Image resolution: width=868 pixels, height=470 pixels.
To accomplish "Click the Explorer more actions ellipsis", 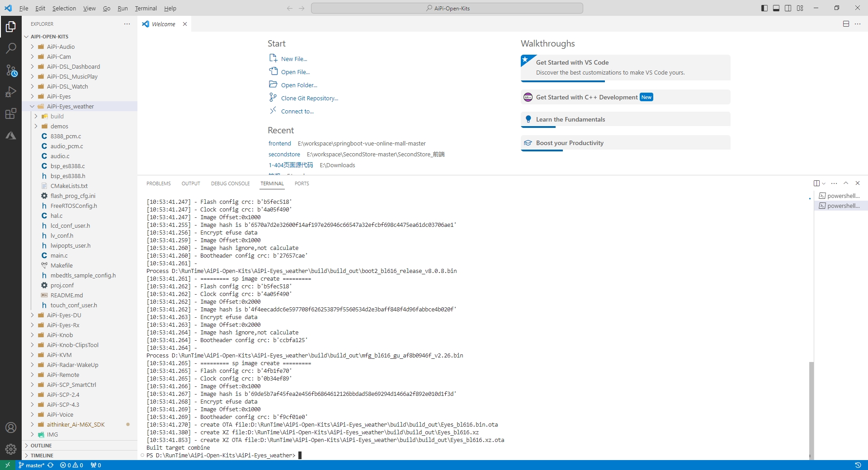I will [127, 24].
